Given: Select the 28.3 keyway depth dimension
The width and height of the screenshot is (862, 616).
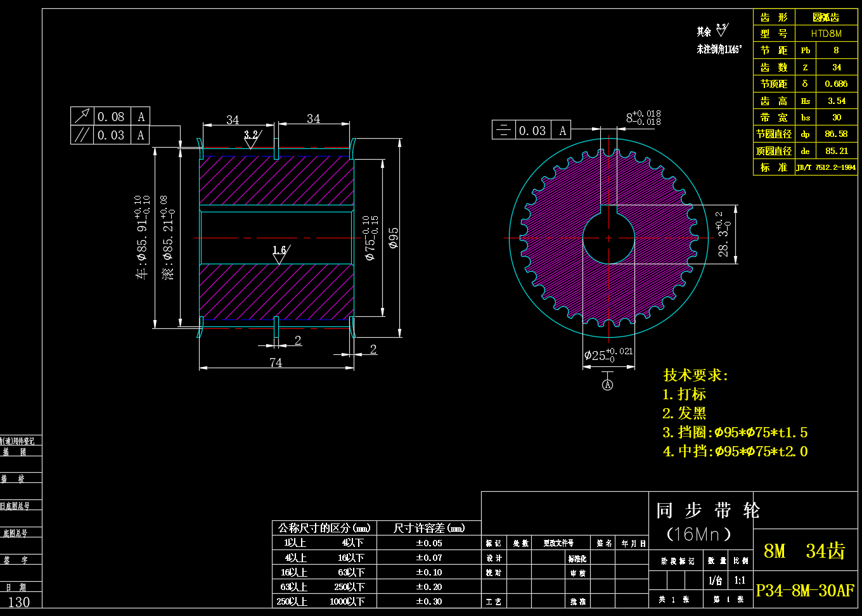Looking at the screenshot, I should (x=723, y=234).
